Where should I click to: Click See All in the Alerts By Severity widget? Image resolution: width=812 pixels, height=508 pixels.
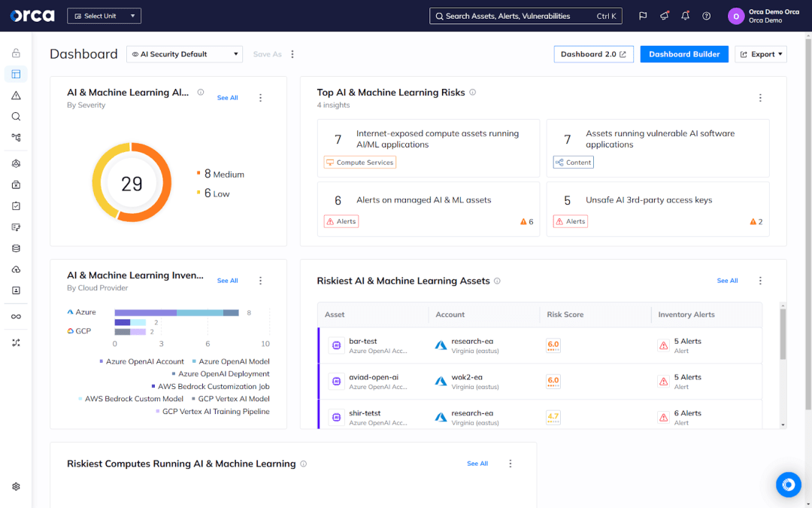pyautogui.click(x=227, y=97)
